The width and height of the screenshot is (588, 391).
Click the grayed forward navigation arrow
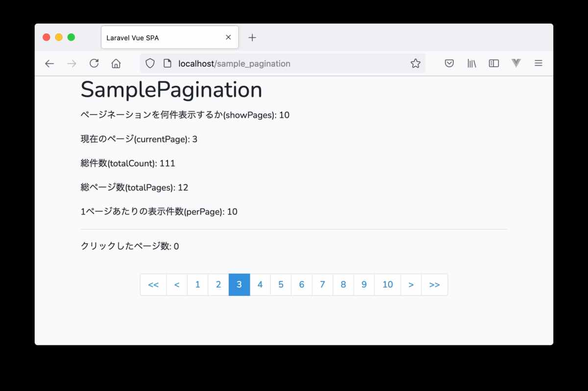(x=71, y=63)
